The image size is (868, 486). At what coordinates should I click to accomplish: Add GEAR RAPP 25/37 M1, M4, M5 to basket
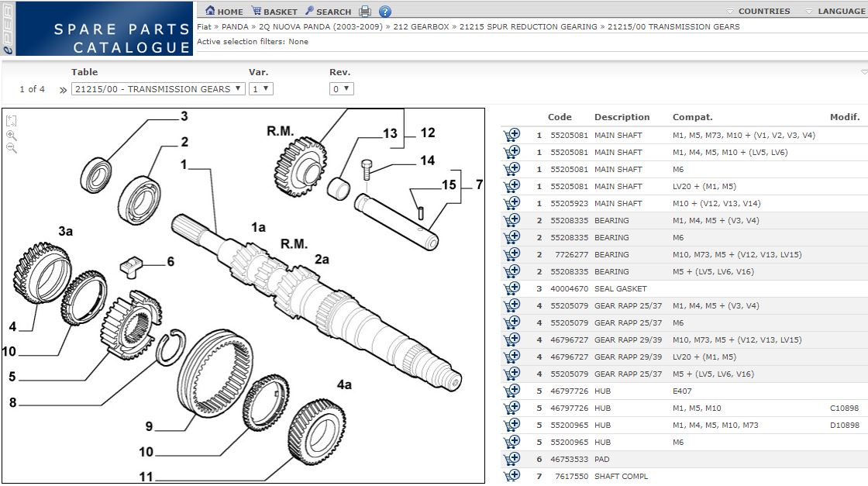(511, 305)
